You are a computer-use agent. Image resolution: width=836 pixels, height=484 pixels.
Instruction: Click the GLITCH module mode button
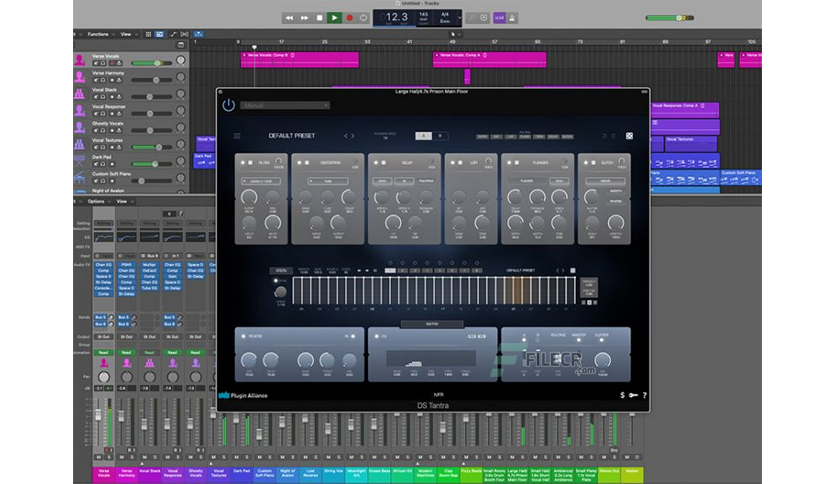click(605, 181)
